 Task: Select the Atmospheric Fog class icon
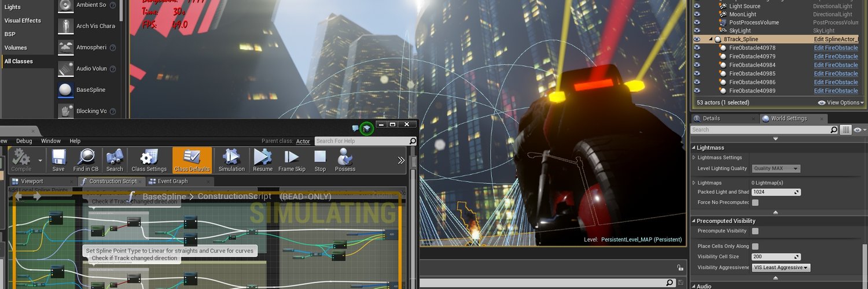[66, 47]
